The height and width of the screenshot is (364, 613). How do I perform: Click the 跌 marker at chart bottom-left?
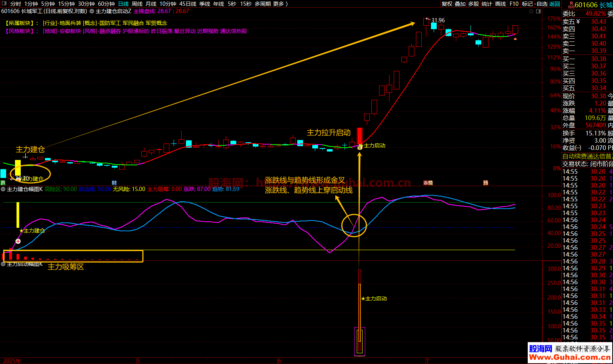(3, 183)
